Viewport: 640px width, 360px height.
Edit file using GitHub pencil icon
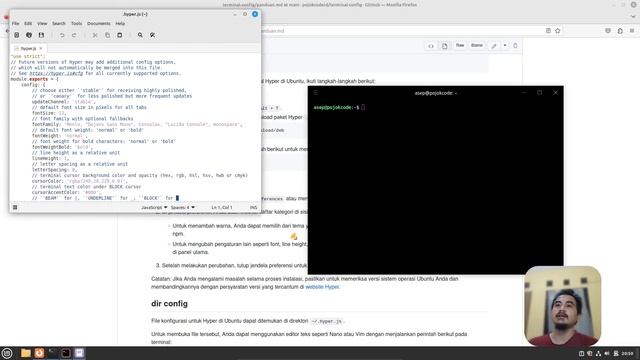[x=494, y=46]
